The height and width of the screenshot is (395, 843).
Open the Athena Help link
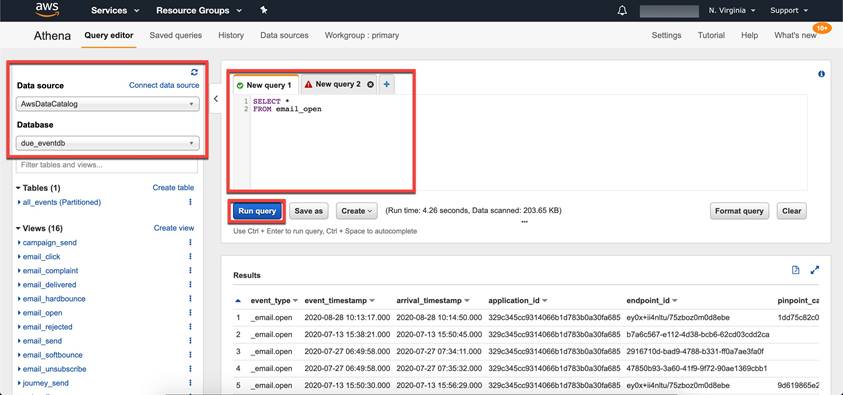749,35
